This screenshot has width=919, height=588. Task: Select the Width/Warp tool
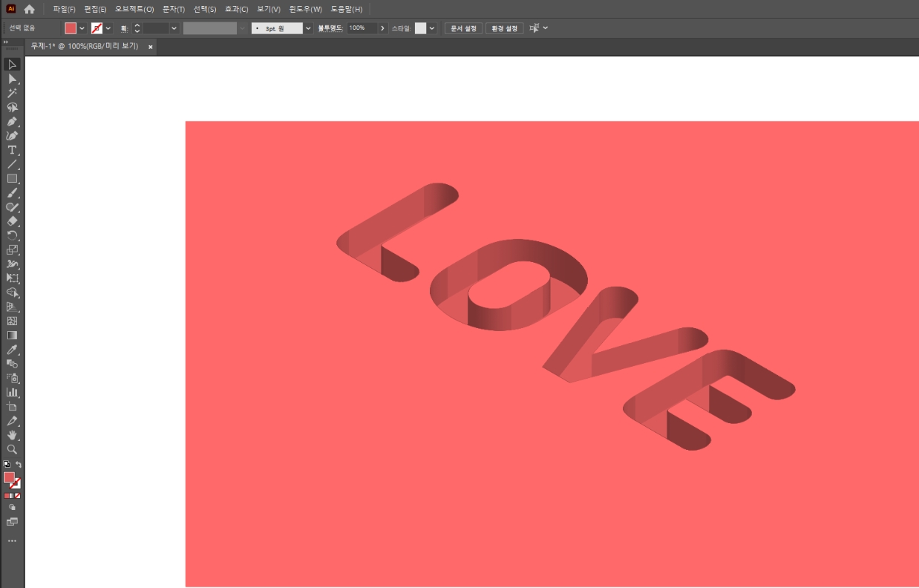12,264
